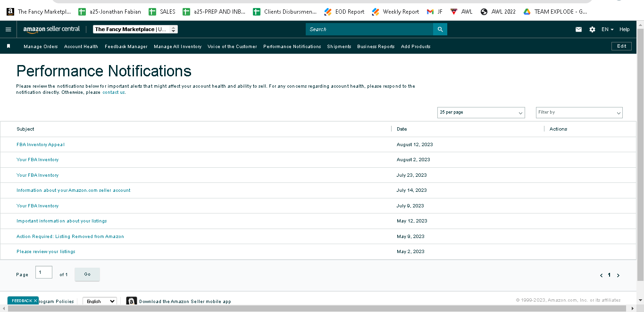Open the a25-PREP AND INB bookmark

[214, 12]
